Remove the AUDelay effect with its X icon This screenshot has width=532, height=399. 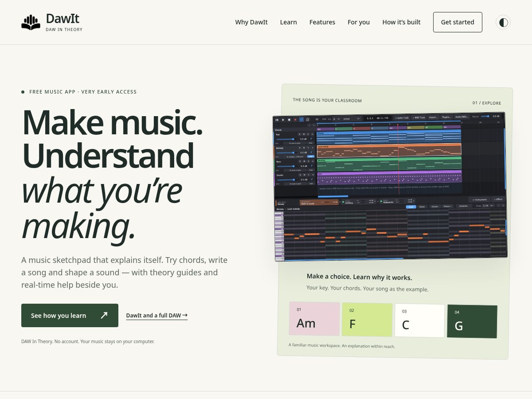point(375,201)
